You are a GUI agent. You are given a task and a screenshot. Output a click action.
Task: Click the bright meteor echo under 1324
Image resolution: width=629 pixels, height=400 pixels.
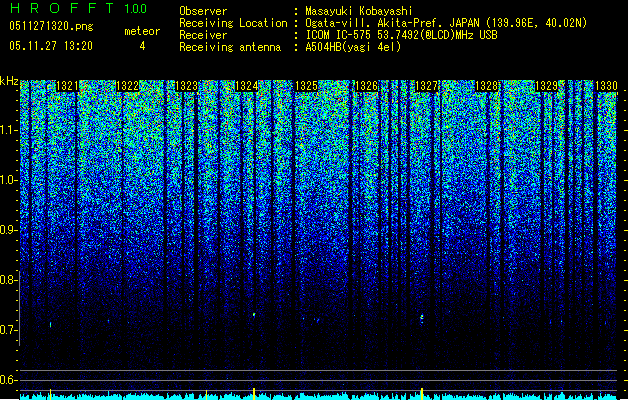pyautogui.click(x=254, y=315)
